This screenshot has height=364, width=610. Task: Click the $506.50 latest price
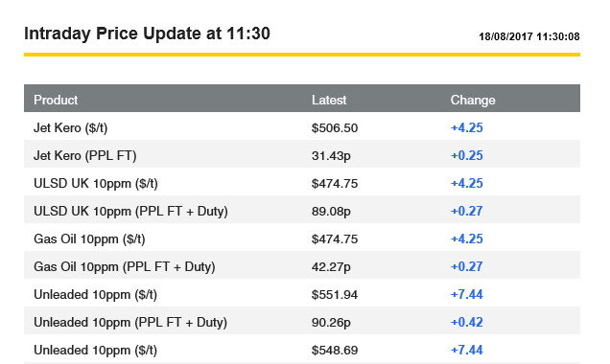click(x=335, y=127)
